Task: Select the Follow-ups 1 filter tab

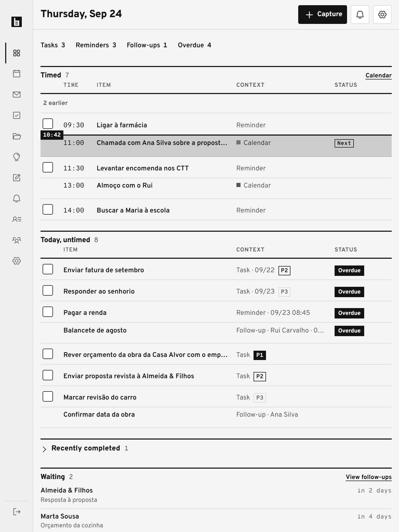Action: [147, 45]
